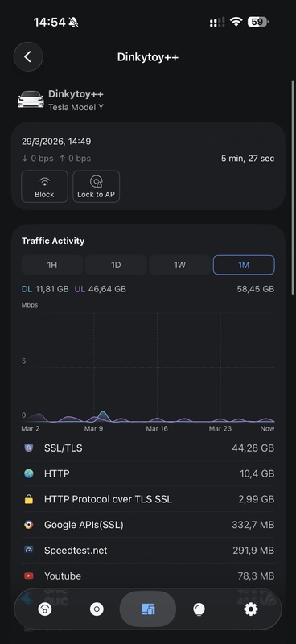Open the lightbulb insights tab
Screen dimensions: 296x644
pos(199,609)
